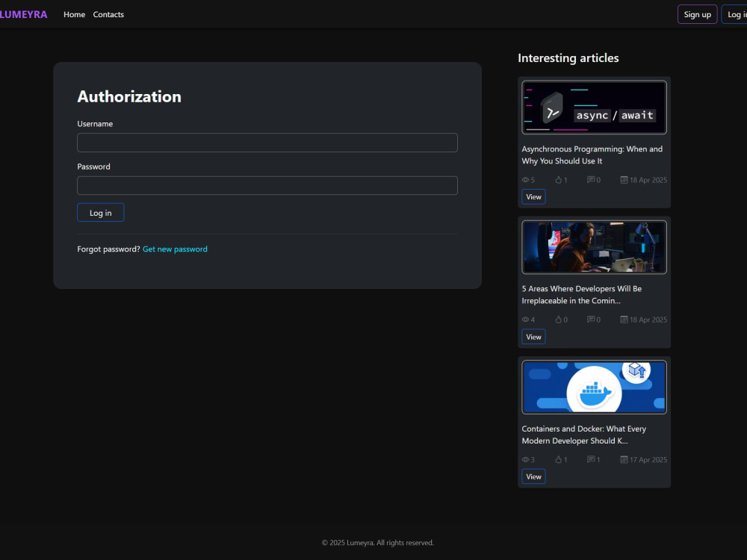Image resolution: width=747 pixels, height=560 pixels.
Task: Click thumbs-up icon on Docker card
Action: point(558,459)
